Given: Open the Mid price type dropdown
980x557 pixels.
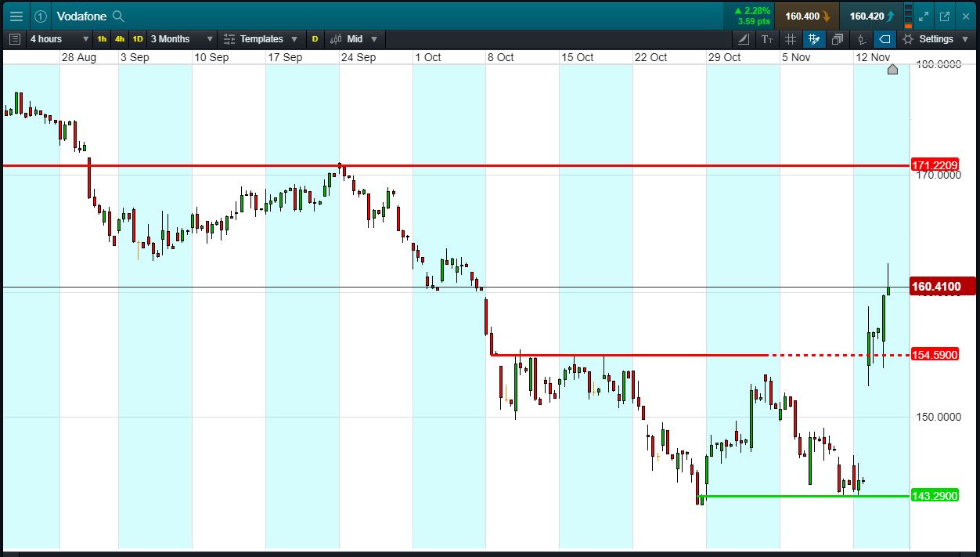Looking at the screenshot, I should coord(354,39).
